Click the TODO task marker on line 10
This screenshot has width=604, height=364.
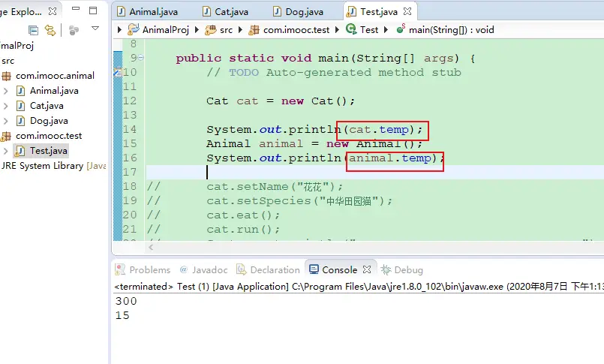[x=116, y=73]
